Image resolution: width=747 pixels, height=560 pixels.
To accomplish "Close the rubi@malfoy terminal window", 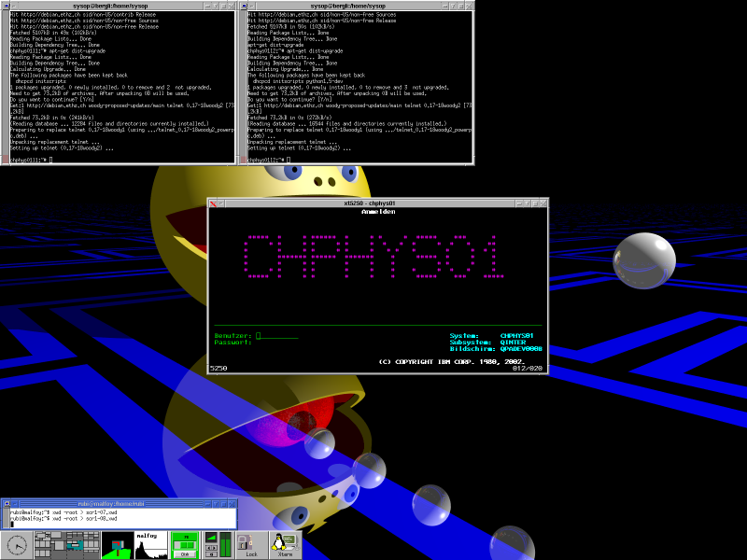I will tap(232, 504).
